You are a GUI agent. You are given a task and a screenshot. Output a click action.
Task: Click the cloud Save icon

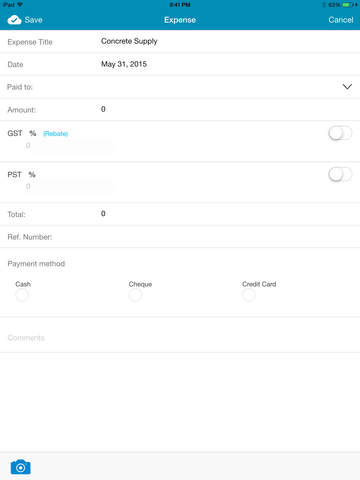tap(14, 20)
